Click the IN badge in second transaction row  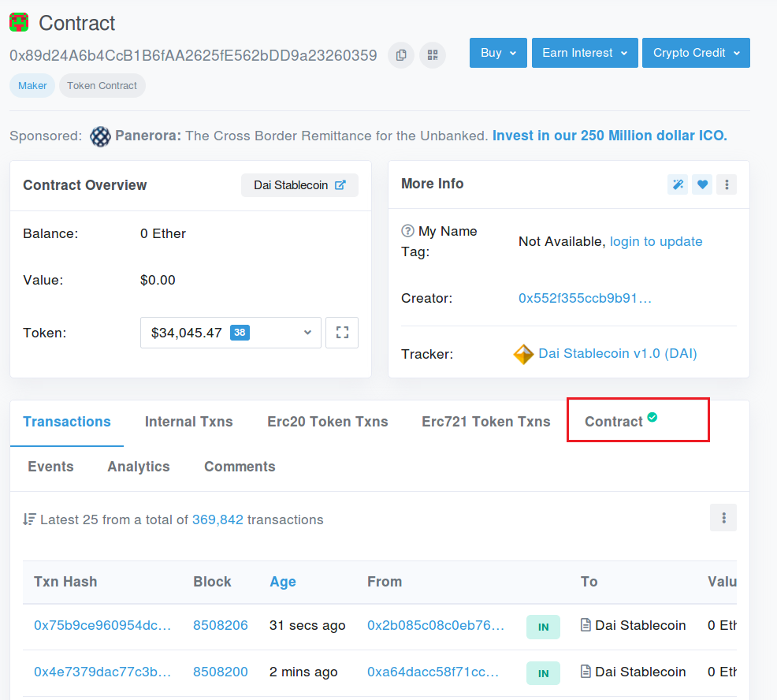click(x=543, y=673)
